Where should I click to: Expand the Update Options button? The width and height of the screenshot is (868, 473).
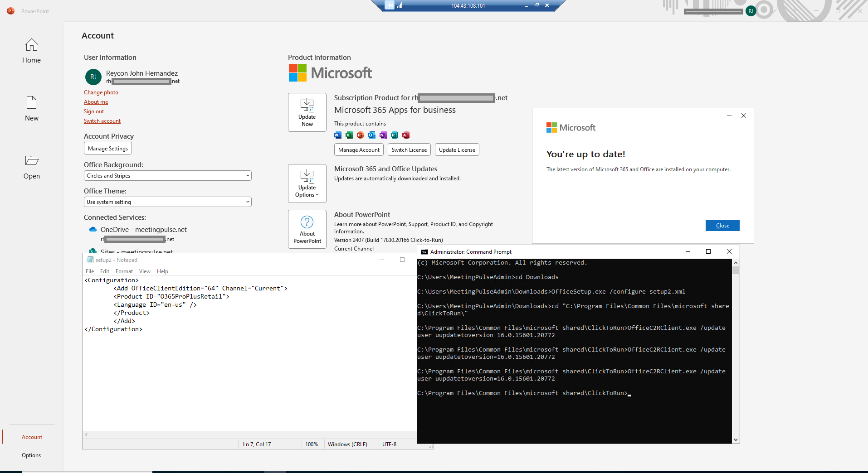tap(307, 183)
